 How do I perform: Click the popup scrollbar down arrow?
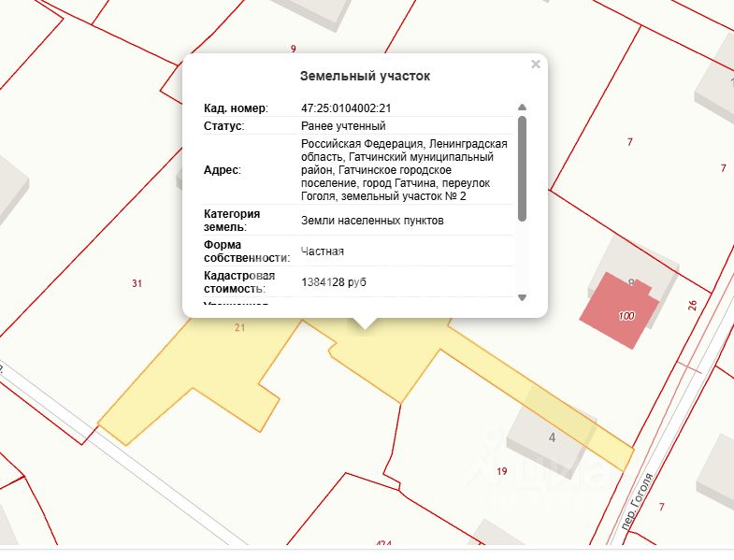(523, 297)
